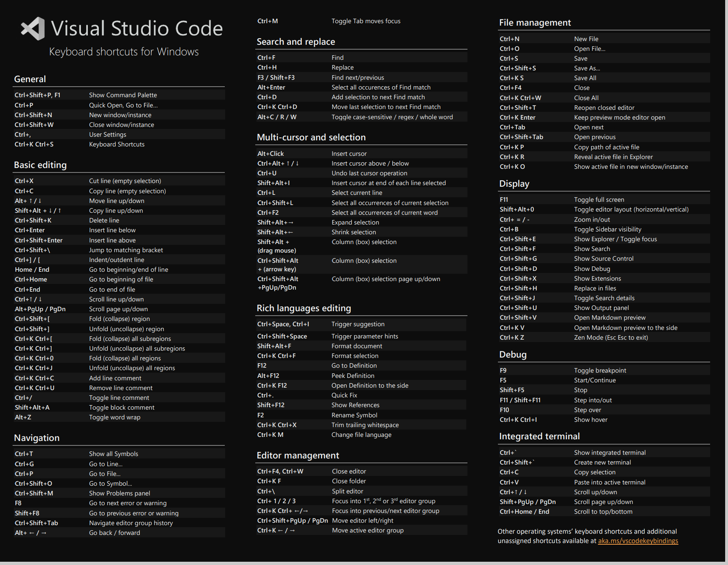Click 'Show Source Control' entry
This screenshot has width=728, height=565.
click(604, 259)
